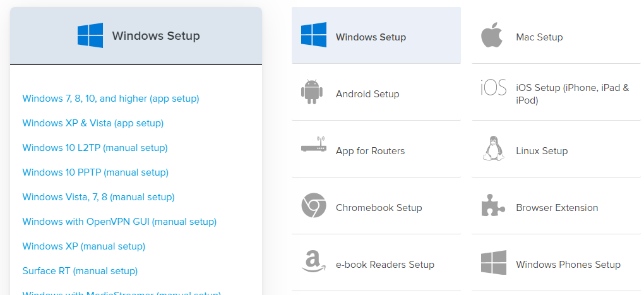Open Windows XP & Vista app setup link

coord(93,123)
